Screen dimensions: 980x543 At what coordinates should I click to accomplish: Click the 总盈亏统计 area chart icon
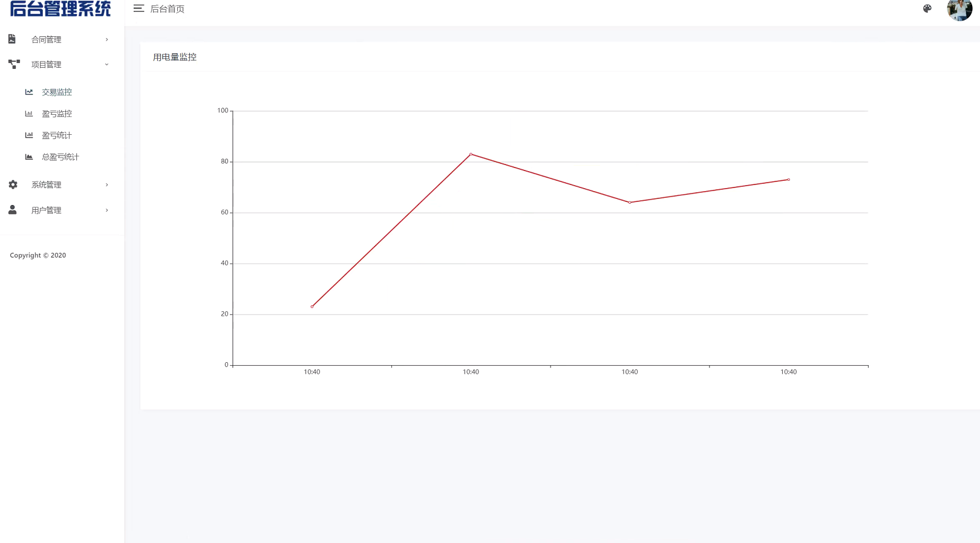[x=29, y=157]
